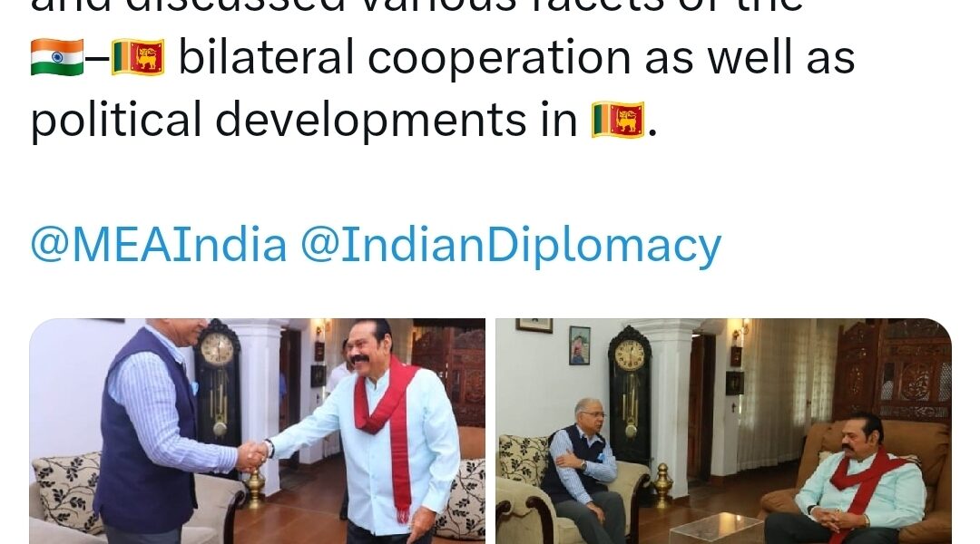
Task: Click the glass coffee table in right photo
Action: pyautogui.click(x=712, y=528)
